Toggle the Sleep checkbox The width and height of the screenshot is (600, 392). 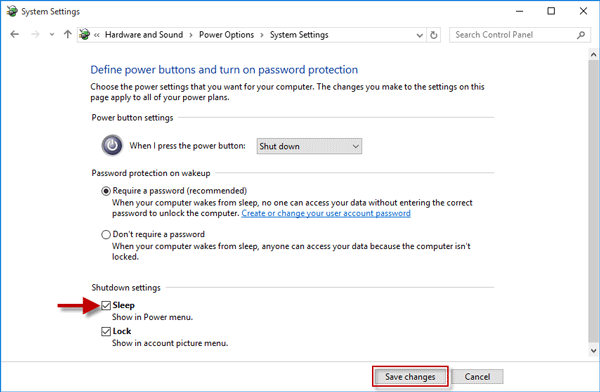[106, 305]
